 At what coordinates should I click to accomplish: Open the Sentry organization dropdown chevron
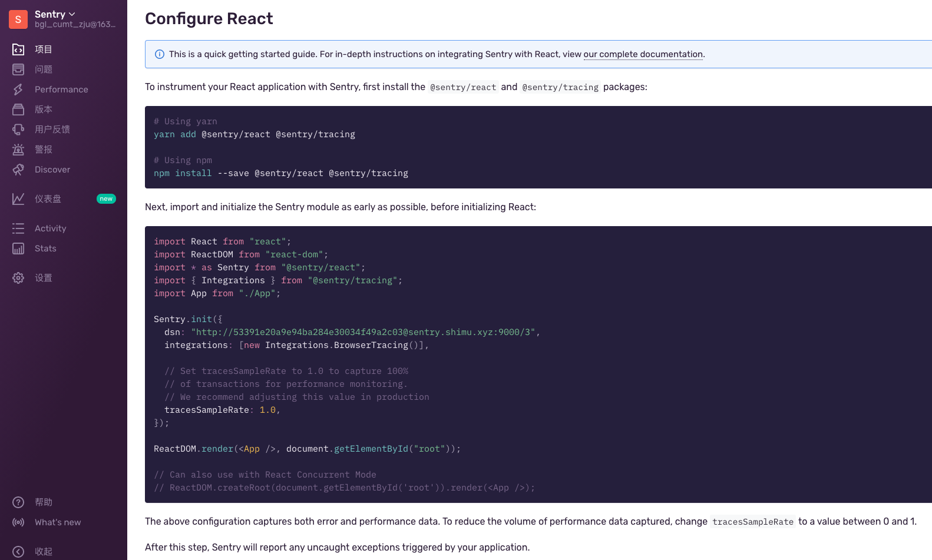click(x=72, y=14)
